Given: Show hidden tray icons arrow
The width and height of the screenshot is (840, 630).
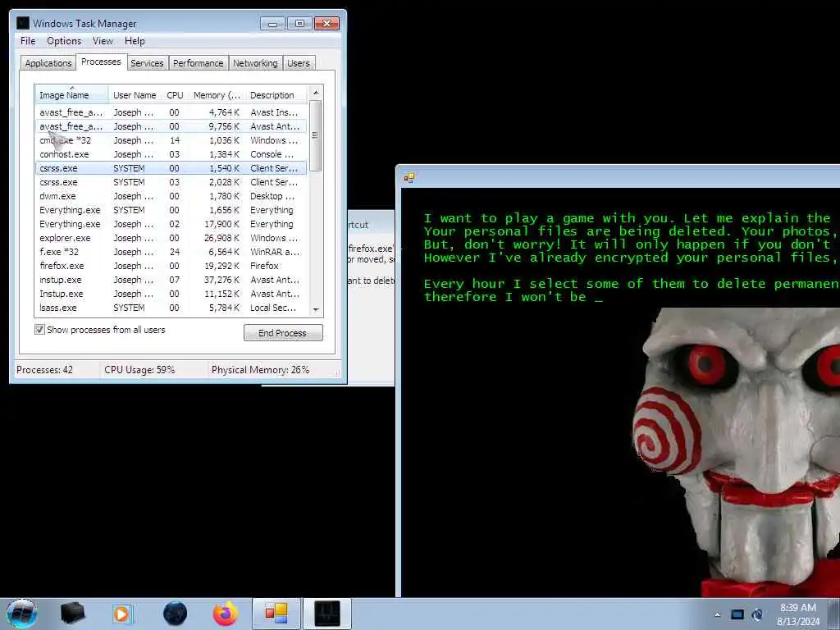Looking at the screenshot, I should (717, 614).
